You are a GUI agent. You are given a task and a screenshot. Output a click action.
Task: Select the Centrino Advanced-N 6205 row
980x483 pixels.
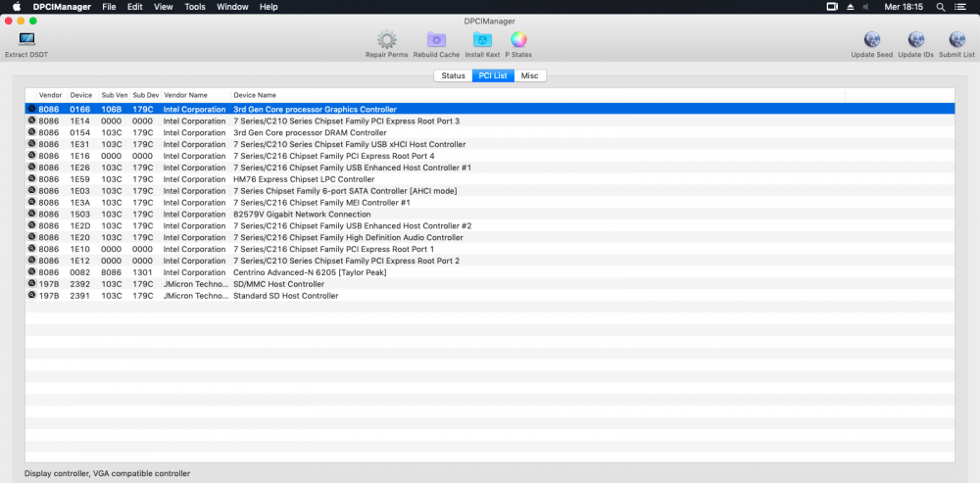coord(490,272)
